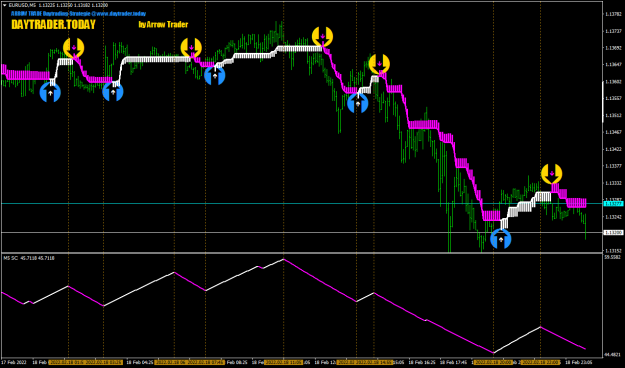
Task: Click the 18 Feb 04:25 time label
Action: [x=140, y=363]
